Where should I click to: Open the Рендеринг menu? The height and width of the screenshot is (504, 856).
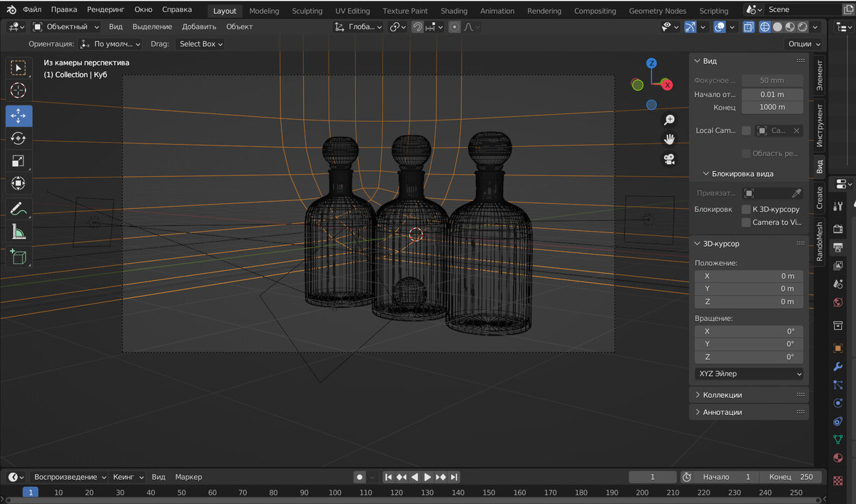106,10
